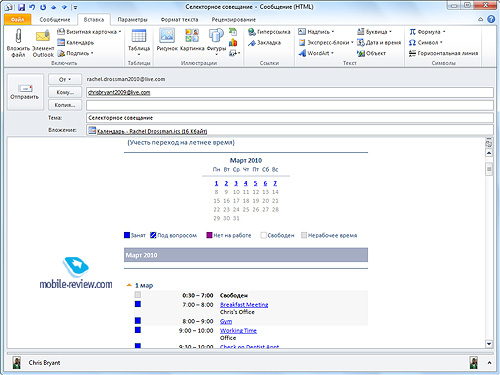500x375 pixels.
Task: Insert a Calendar from the Include group
Action: (x=76, y=42)
